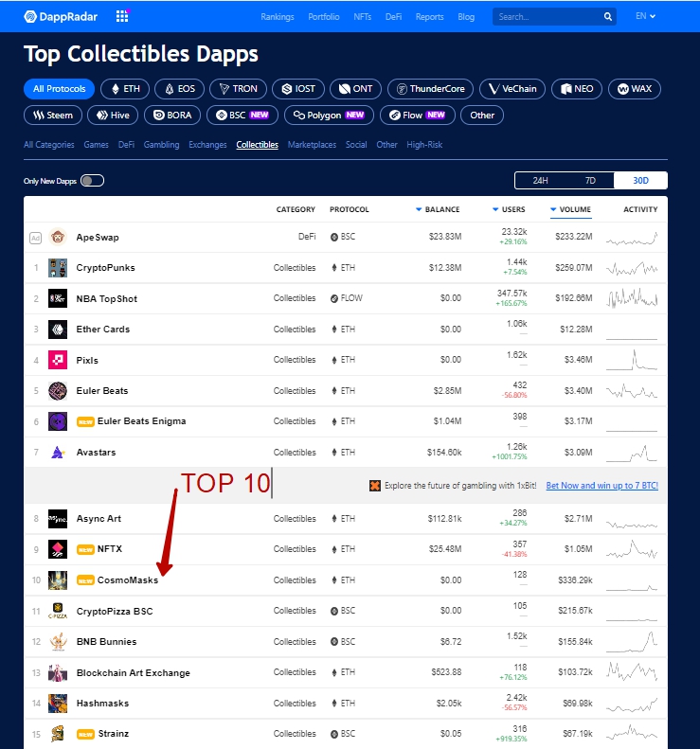Open Pixls pink dapp icon

coord(58,360)
